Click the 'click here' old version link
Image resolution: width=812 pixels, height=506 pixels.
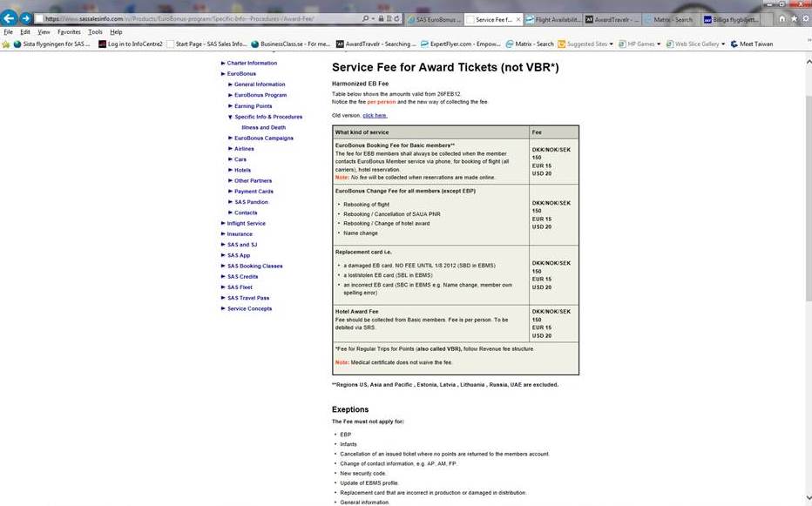pyautogui.click(x=375, y=115)
